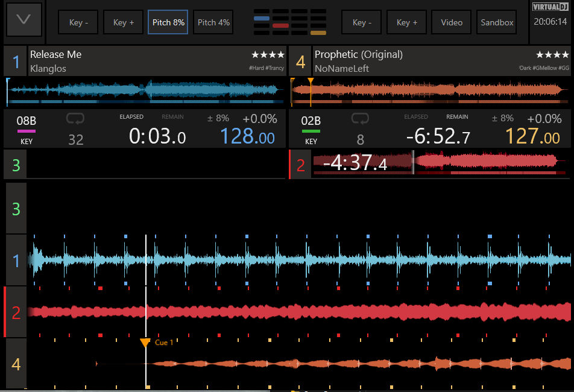Select deck 2 label in waveform lanes

(16, 312)
